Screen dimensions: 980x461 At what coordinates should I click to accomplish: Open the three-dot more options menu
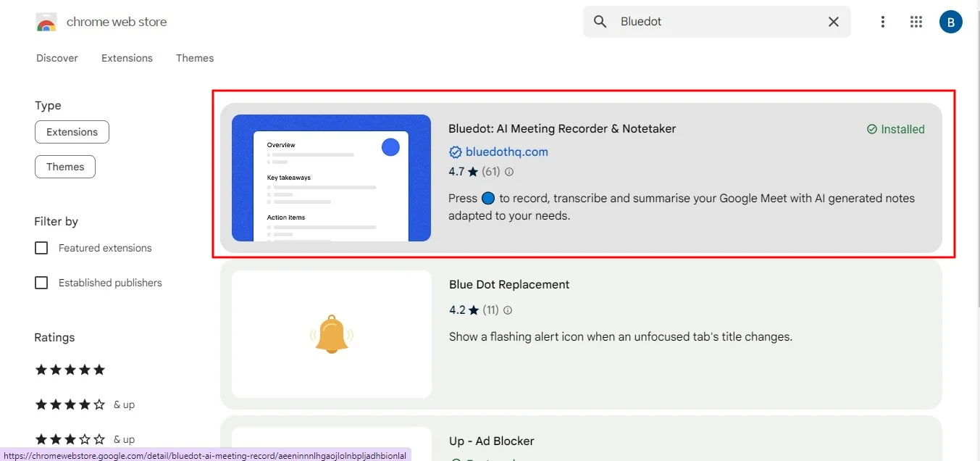882,22
